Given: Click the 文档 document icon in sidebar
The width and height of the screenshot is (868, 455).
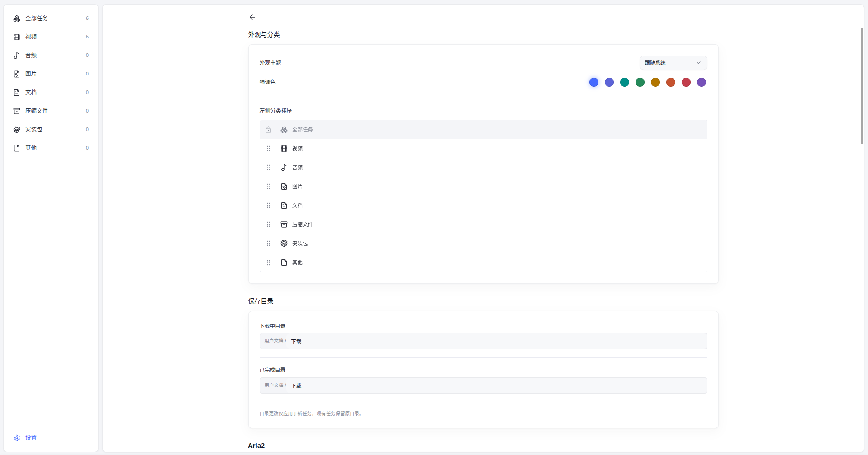Looking at the screenshot, I should (17, 93).
